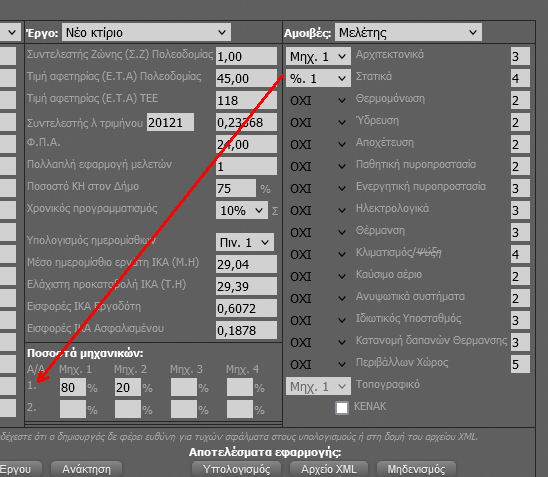Click the Φ.Π.Α. value field

coord(246,144)
